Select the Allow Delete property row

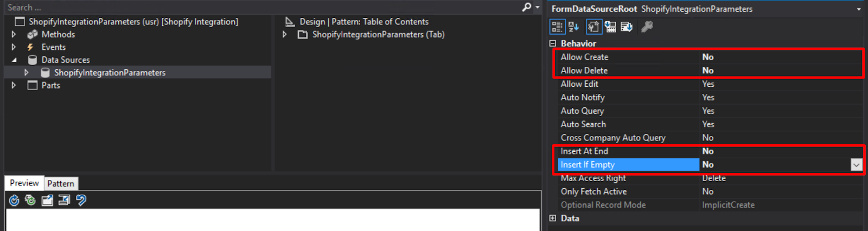coord(710,70)
